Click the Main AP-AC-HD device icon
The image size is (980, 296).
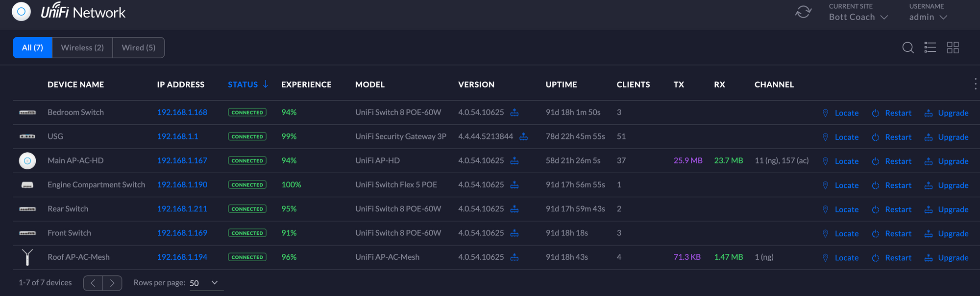(27, 160)
